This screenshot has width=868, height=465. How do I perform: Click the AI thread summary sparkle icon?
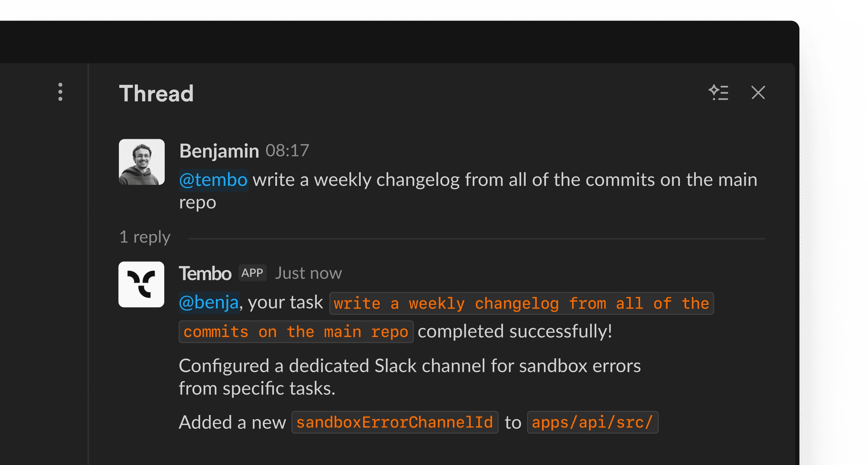(x=718, y=92)
